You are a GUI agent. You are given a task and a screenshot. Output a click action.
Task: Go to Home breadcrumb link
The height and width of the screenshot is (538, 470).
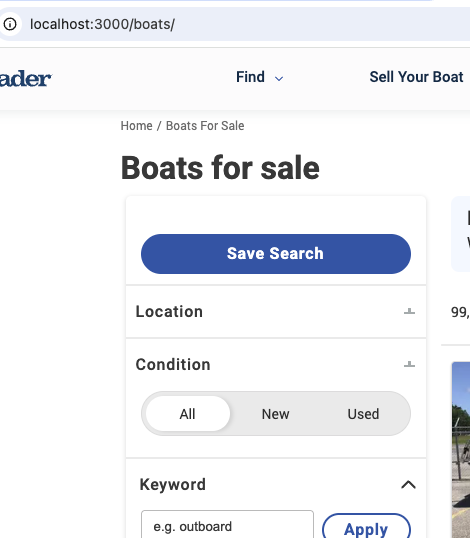click(x=137, y=126)
